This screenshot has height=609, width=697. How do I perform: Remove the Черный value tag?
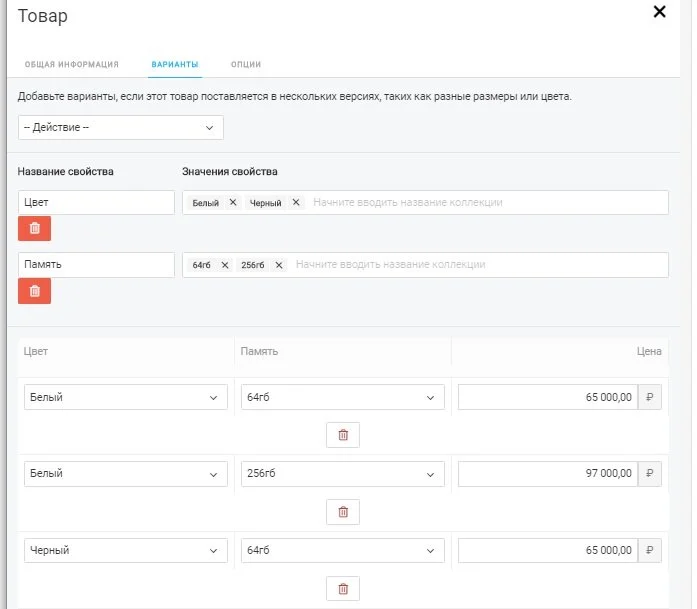pyautogui.click(x=296, y=202)
